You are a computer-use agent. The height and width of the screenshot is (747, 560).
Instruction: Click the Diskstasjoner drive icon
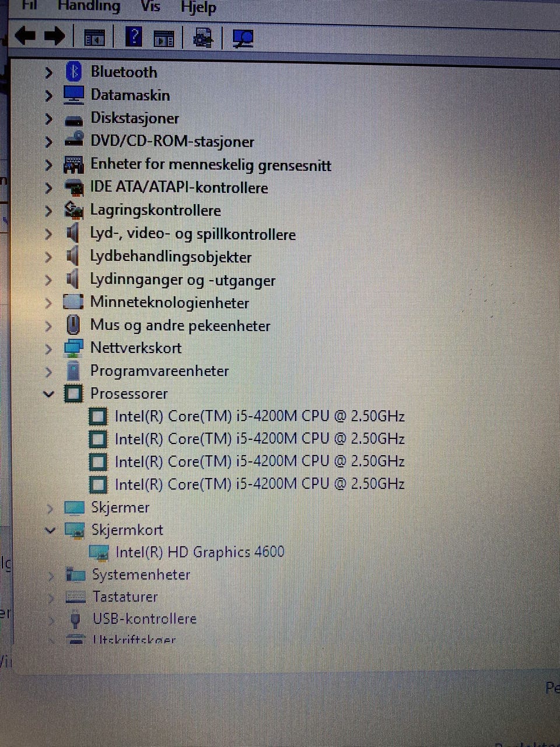[x=73, y=121]
